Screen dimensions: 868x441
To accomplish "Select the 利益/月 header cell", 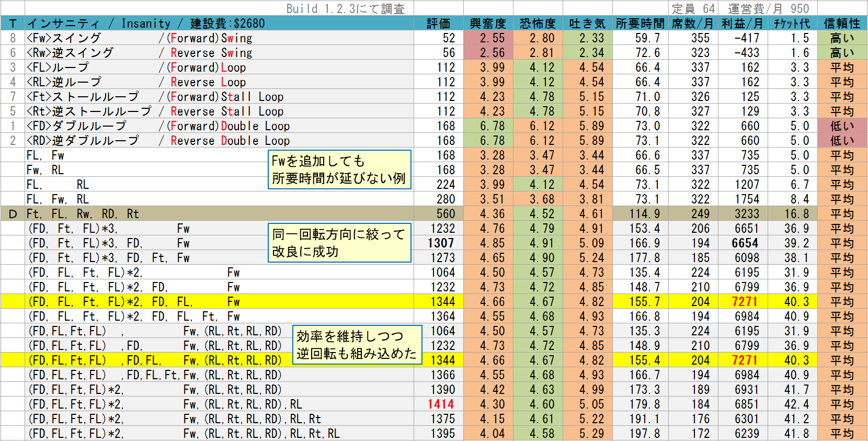I will pyautogui.click(x=742, y=24).
